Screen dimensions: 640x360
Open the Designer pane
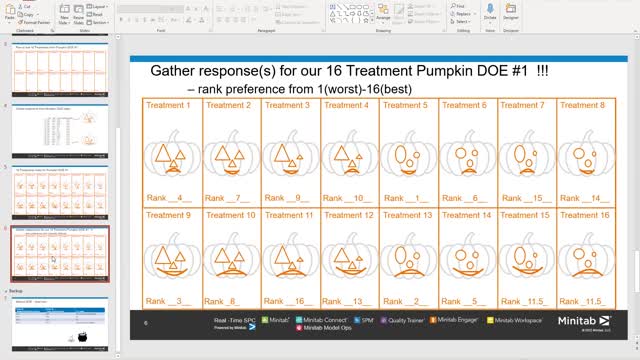[x=511, y=12]
